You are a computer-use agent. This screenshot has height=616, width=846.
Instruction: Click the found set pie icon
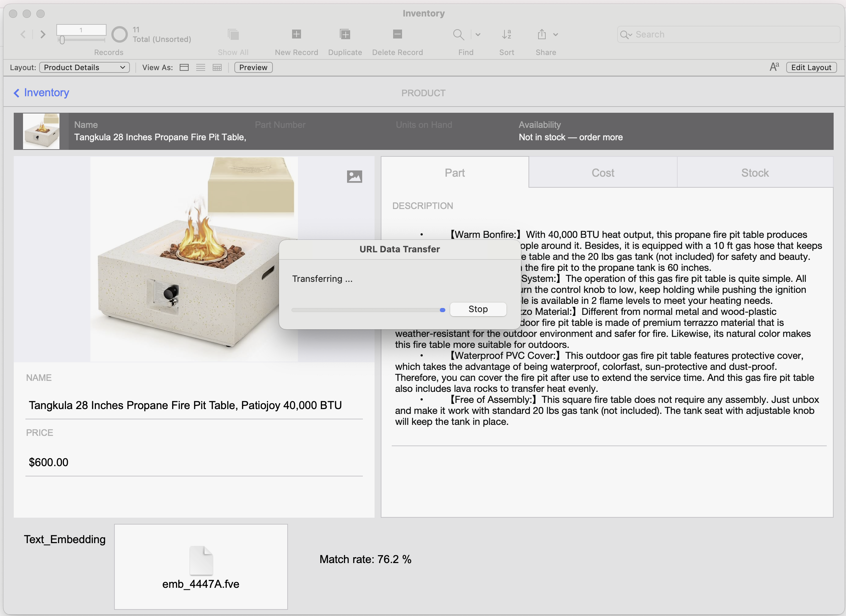pyautogui.click(x=119, y=35)
